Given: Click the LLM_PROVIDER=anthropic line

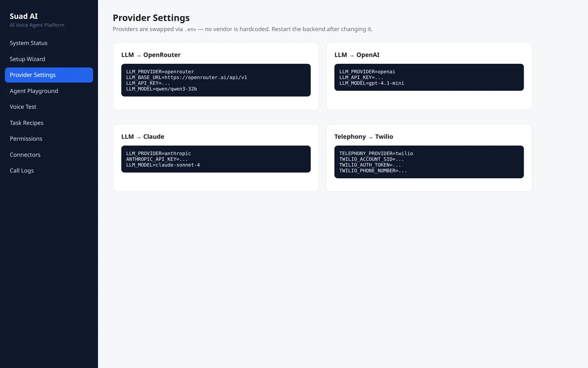Looking at the screenshot, I should [158, 153].
